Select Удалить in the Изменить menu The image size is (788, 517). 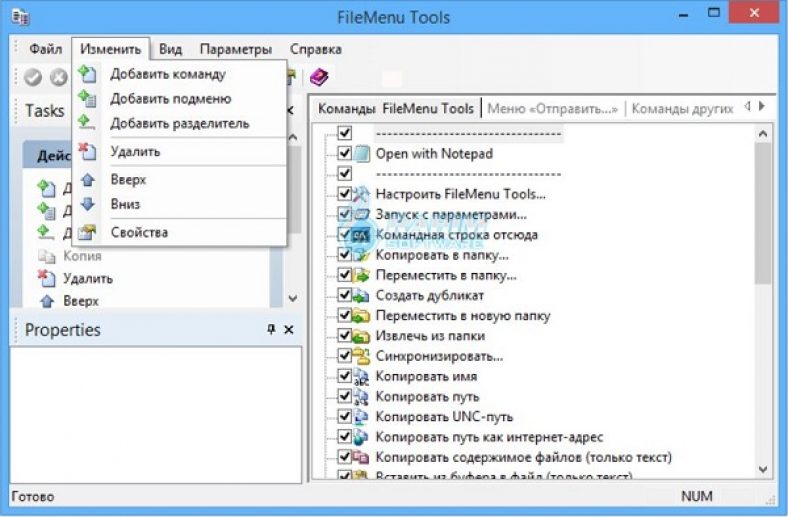[x=180, y=151]
